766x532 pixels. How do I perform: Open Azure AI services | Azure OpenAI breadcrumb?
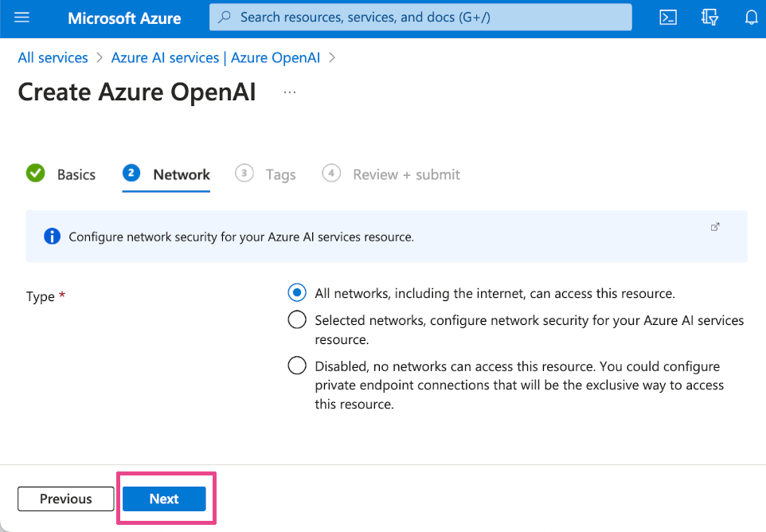[x=215, y=57]
